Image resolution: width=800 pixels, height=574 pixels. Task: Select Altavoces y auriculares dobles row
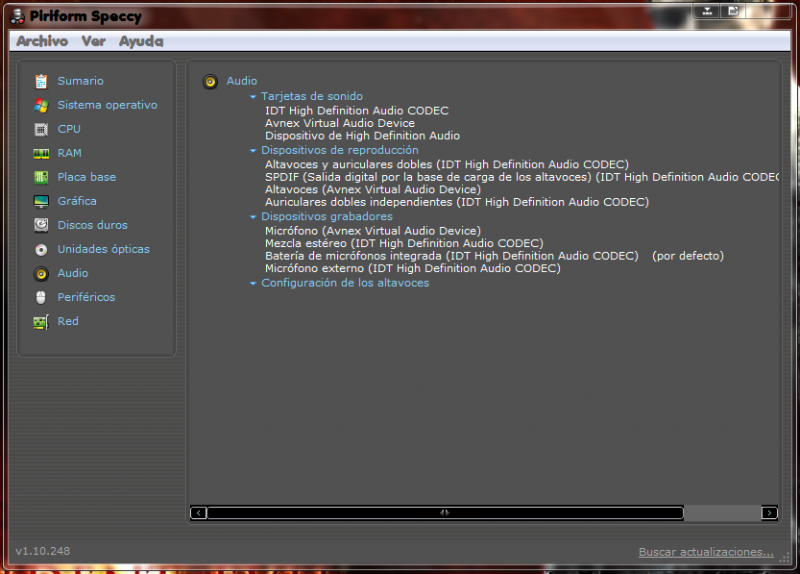pos(447,164)
